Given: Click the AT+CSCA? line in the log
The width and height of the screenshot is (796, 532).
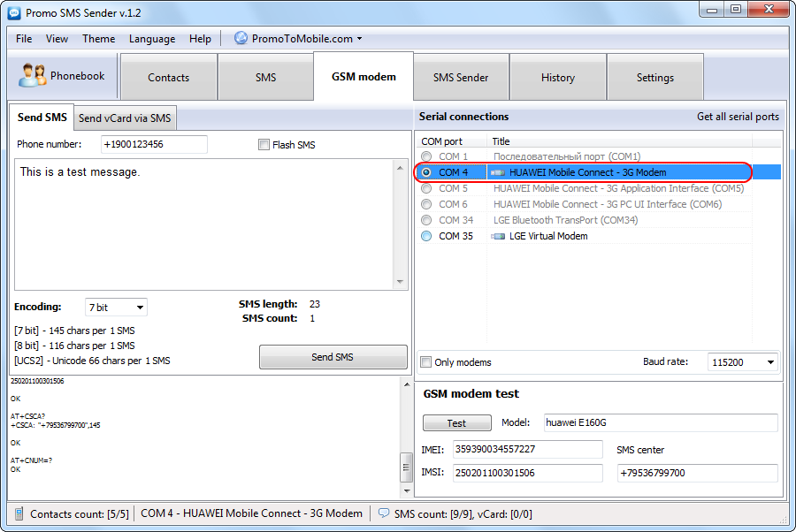Looking at the screenshot, I should point(28,416).
